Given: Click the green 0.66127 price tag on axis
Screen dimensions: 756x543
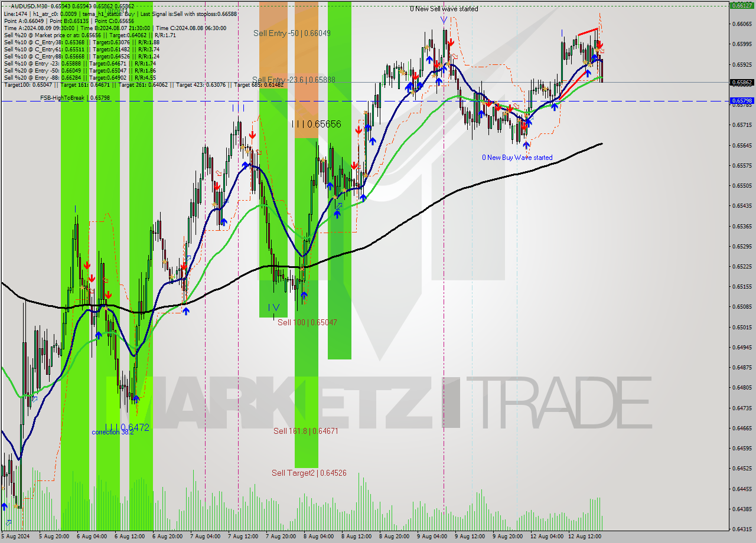Looking at the screenshot, I should coord(742,5).
